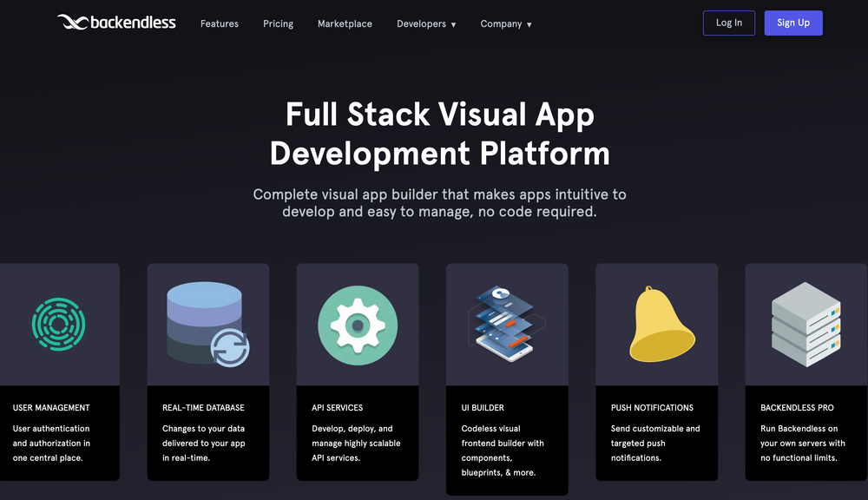Navigate to the Pricing page
This screenshot has height=500, width=868.
(x=278, y=23)
